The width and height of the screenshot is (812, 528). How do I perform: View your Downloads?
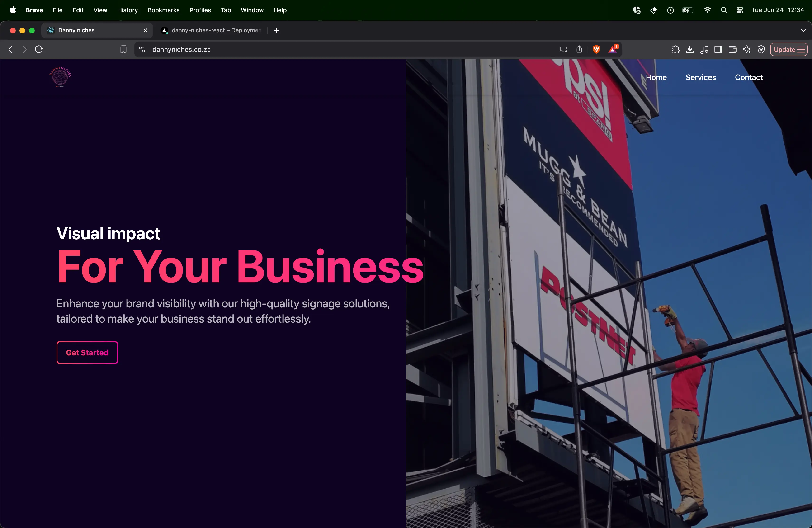pos(690,49)
